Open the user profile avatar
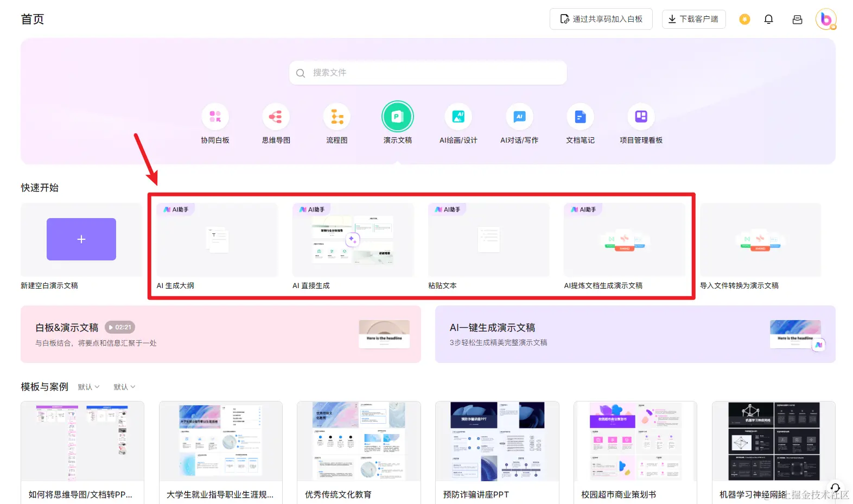 [826, 20]
